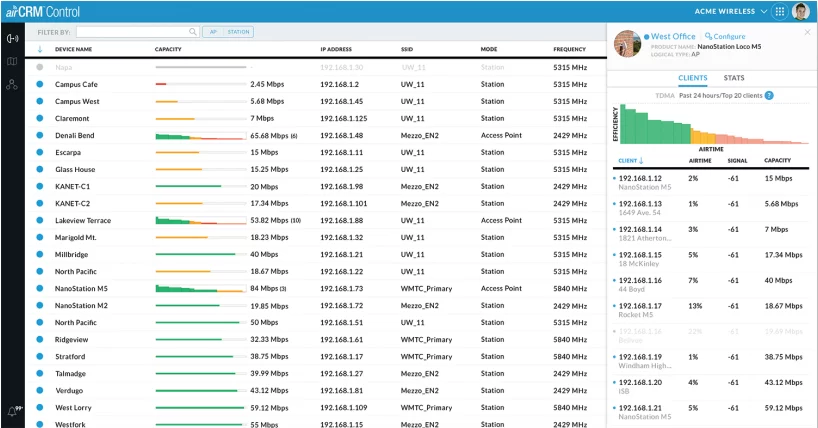Sort by IP ADDRESS header
The width and height of the screenshot is (818, 428).
[x=336, y=49]
